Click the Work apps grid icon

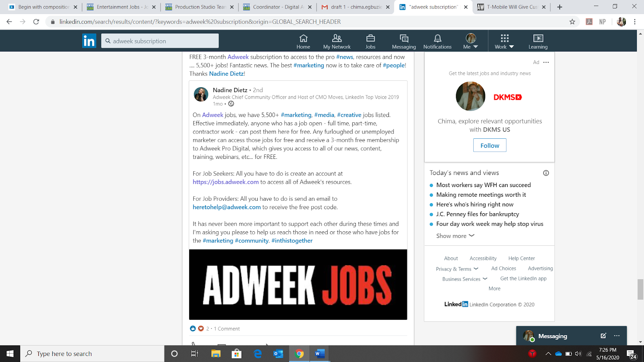pyautogui.click(x=505, y=38)
